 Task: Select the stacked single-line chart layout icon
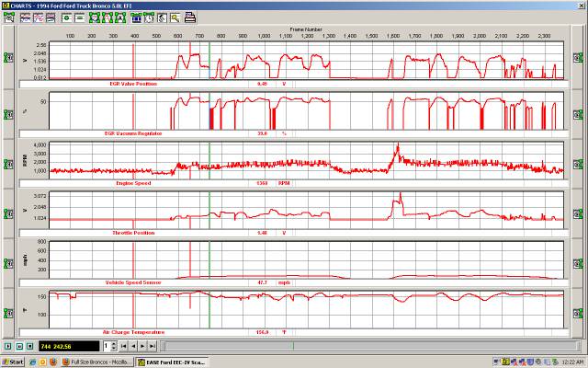[25, 17]
